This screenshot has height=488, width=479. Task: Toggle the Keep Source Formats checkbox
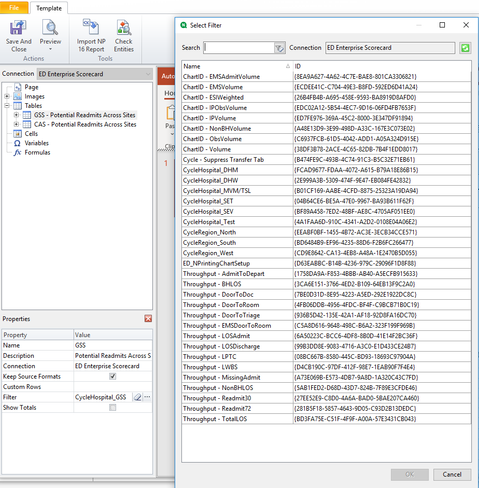[113, 376]
